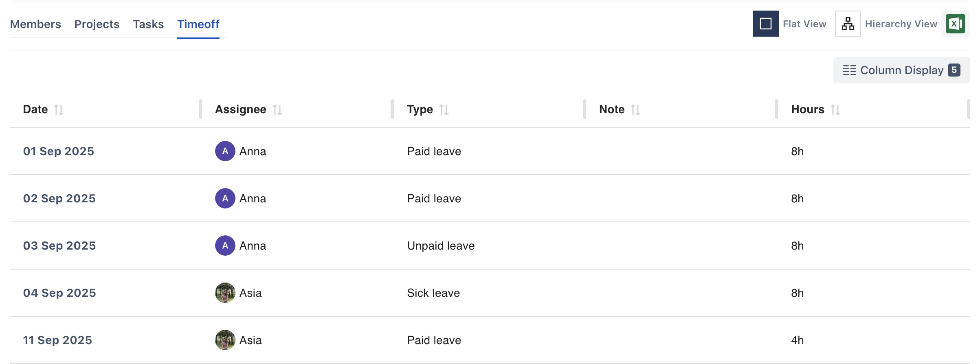Sort by Hours column arrows

[x=835, y=110]
